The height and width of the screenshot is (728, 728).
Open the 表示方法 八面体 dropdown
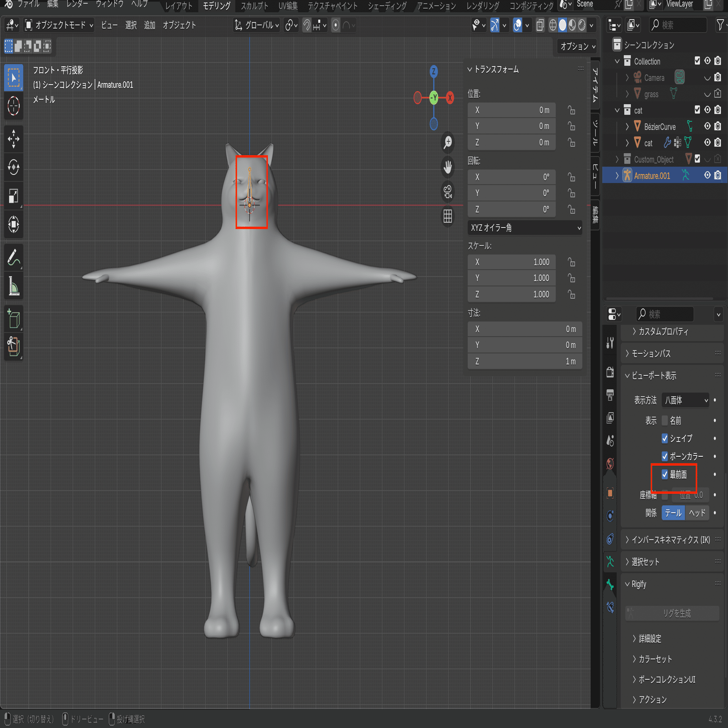pos(686,400)
